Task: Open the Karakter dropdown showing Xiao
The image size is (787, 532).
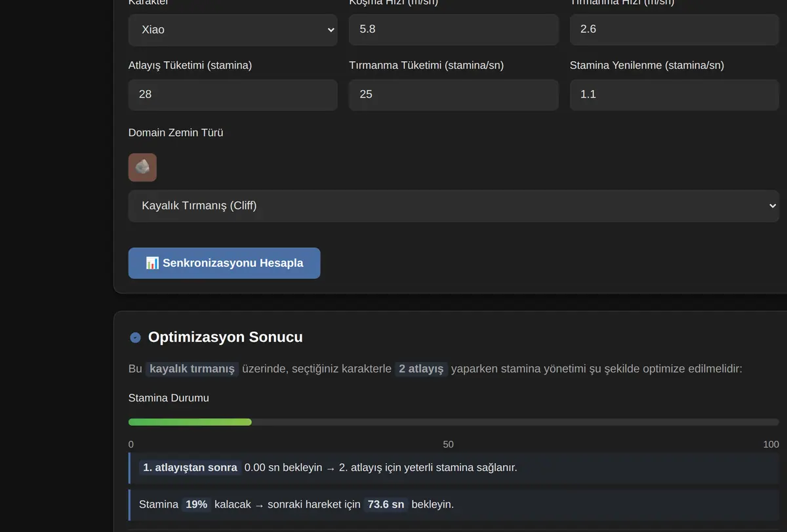Action: click(233, 30)
